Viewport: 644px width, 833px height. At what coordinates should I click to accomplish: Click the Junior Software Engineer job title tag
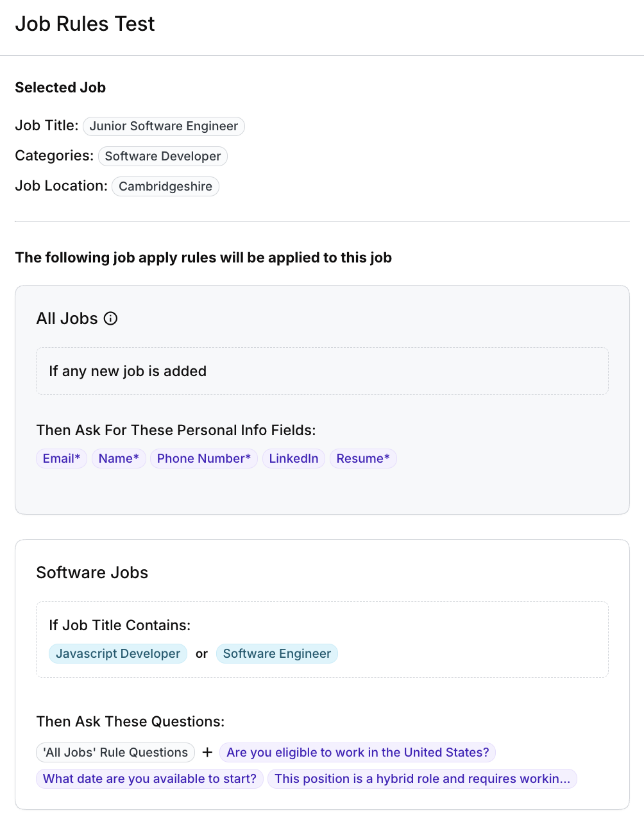pyautogui.click(x=164, y=126)
